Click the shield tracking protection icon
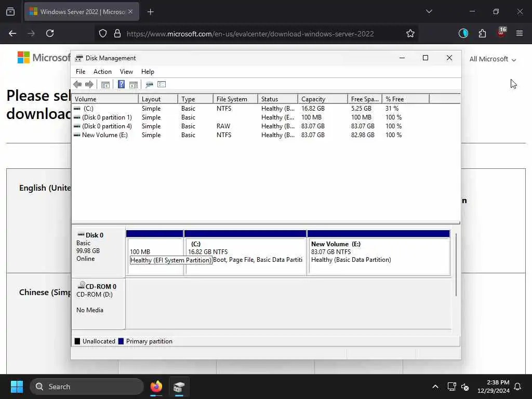The image size is (532, 399). 103,33
